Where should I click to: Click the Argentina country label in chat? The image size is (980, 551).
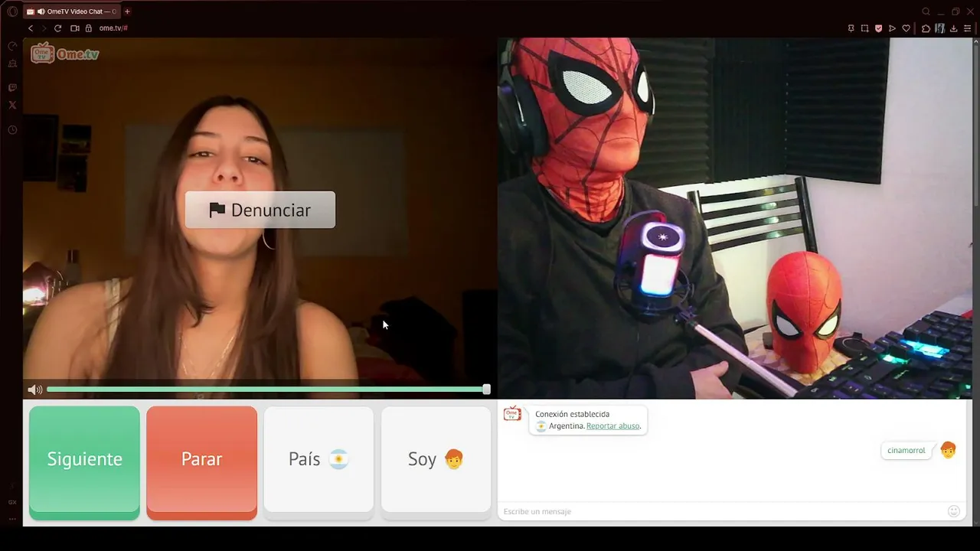click(567, 426)
